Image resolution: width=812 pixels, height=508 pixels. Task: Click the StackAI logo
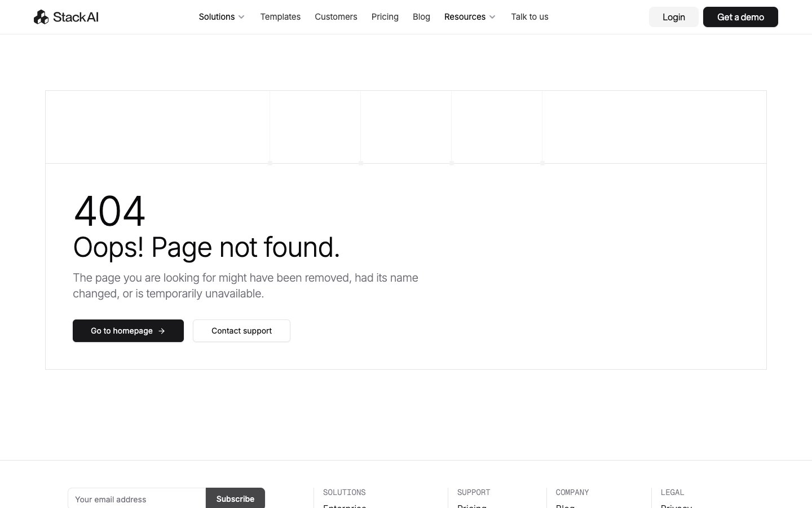[x=65, y=17]
